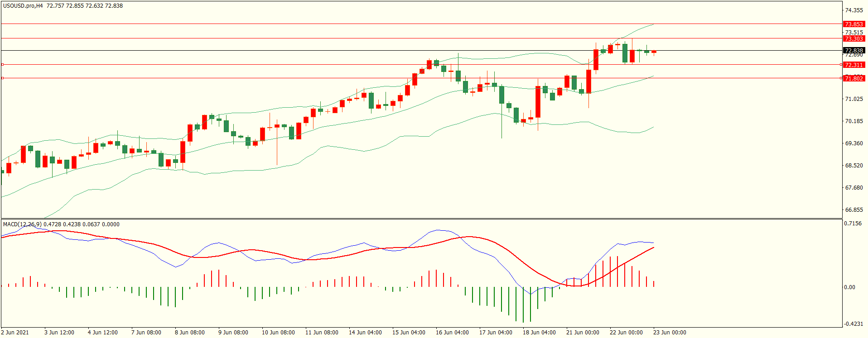Click the 2 Jun 2021 date label
Screen dimensions: 868x338
pos(15,333)
